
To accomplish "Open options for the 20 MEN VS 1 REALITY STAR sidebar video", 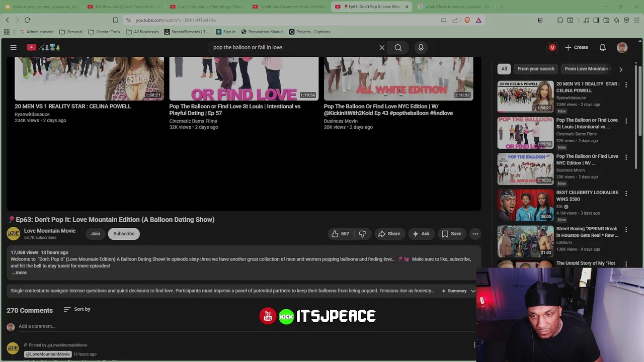I will point(626,85).
